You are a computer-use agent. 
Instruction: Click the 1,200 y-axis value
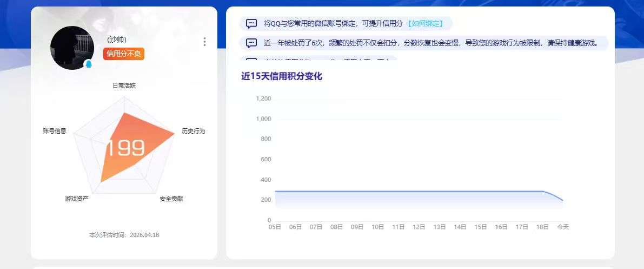[x=264, y=99]
